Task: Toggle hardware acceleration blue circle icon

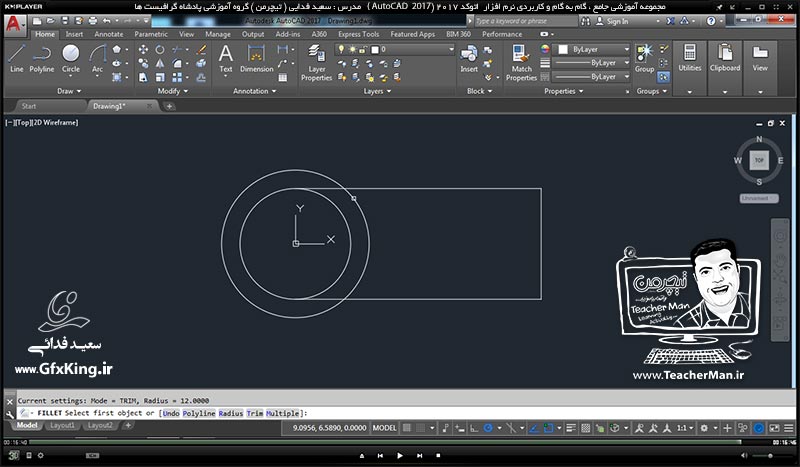Action: (x=759, y=428)
